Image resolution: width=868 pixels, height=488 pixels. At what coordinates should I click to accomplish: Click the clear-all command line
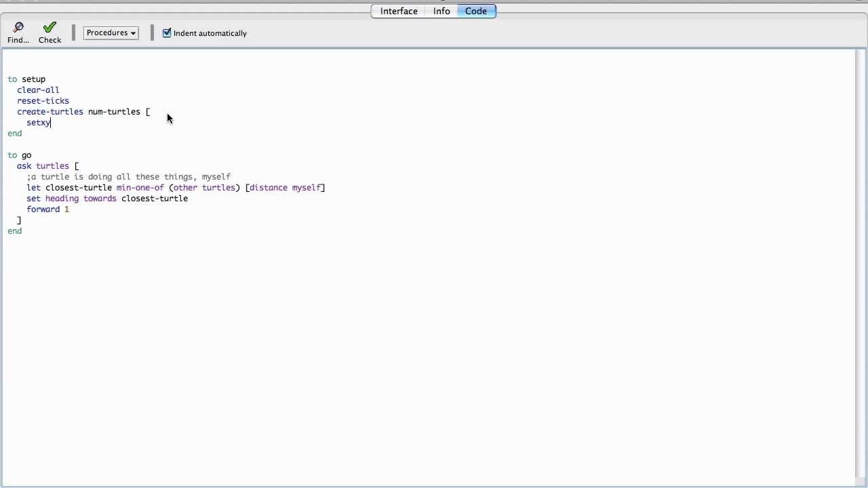coord(38,90)
